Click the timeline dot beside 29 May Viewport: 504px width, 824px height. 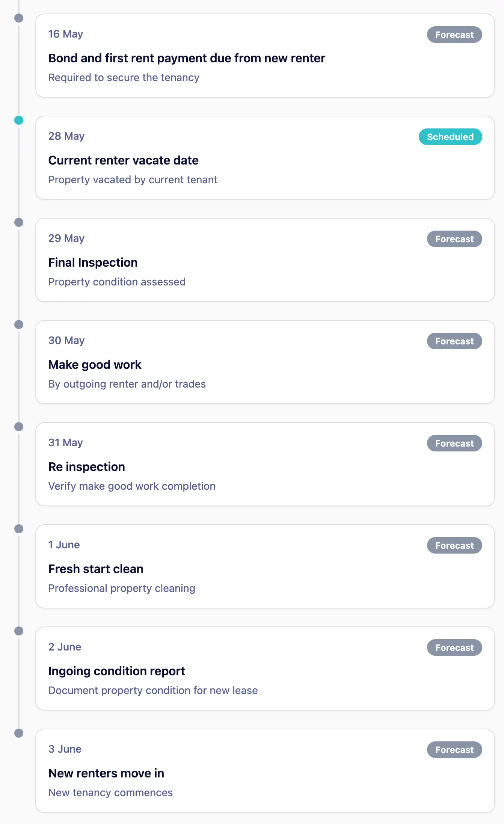[19, 222]
